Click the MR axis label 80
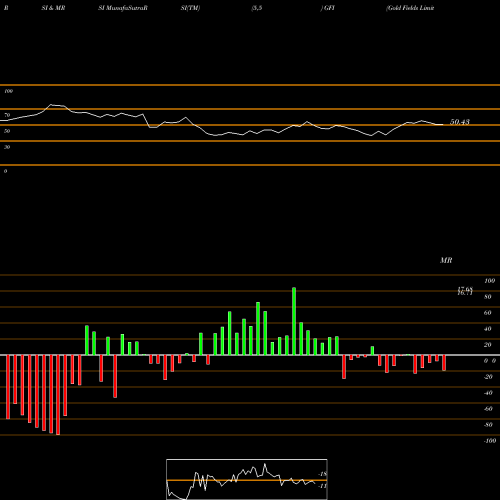This screenshot has height=500, width=500. click(x=488, y=297)
